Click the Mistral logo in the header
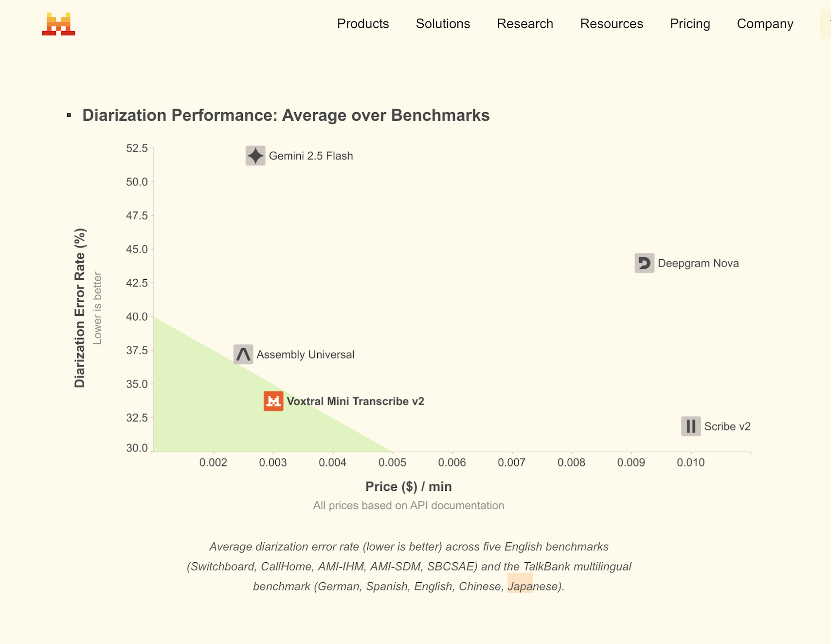Image resolution: width=831 pixels, height=644 pixels. (x=58, y=24)
